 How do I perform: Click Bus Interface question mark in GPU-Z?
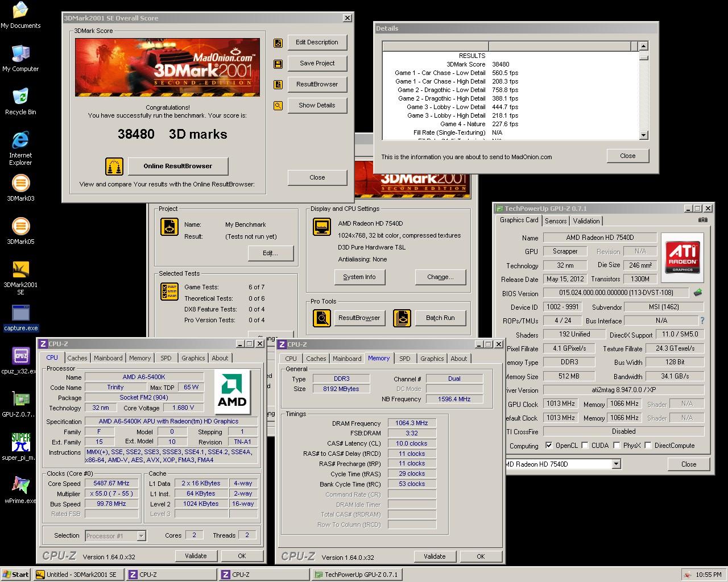tap(702, 321)
